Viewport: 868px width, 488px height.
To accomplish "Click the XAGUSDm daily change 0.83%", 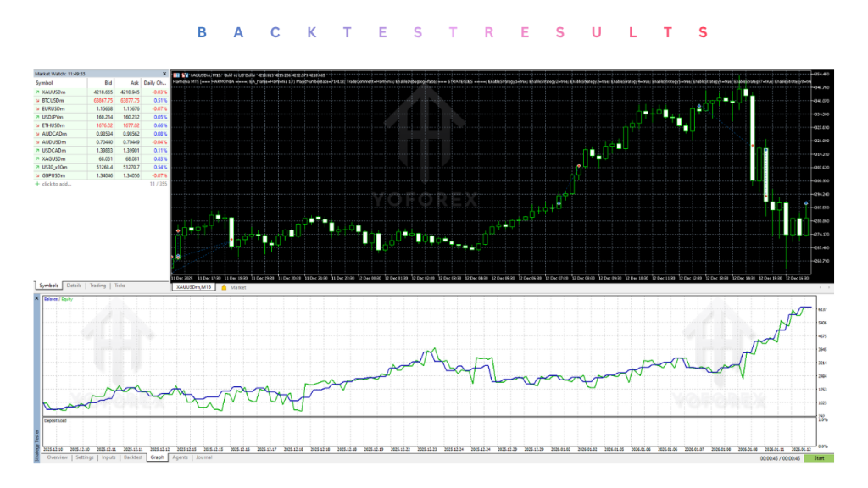I will tap(160, 158).
